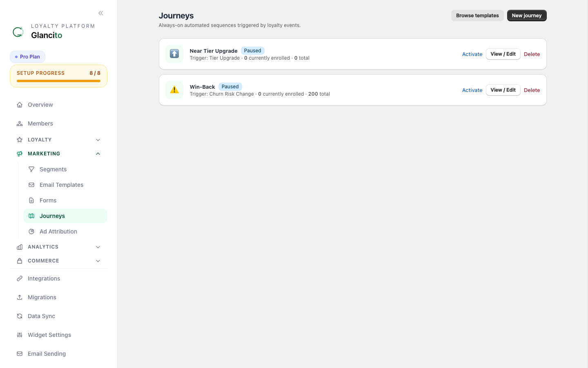Click the Email Templates envelope icon

[x=31, y=185]
